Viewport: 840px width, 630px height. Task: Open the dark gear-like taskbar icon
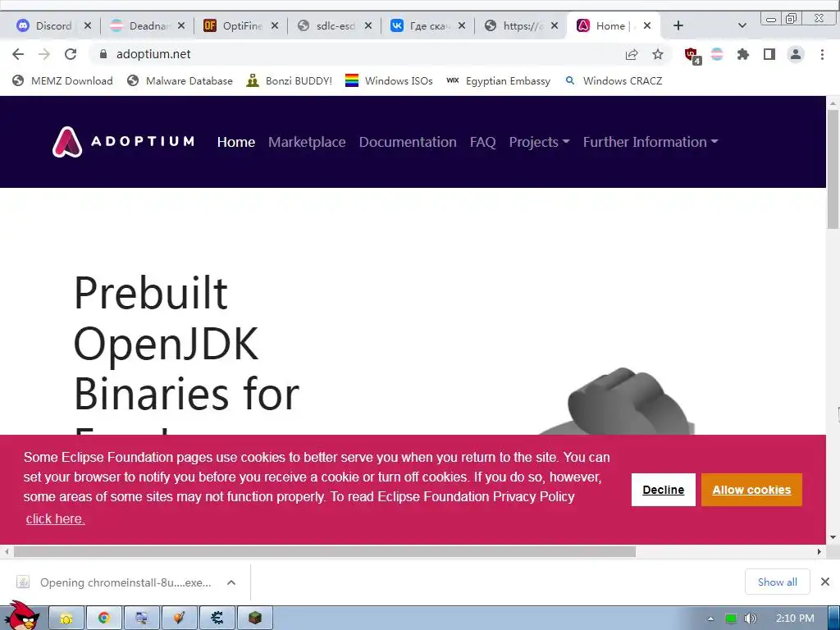(217, 619)
